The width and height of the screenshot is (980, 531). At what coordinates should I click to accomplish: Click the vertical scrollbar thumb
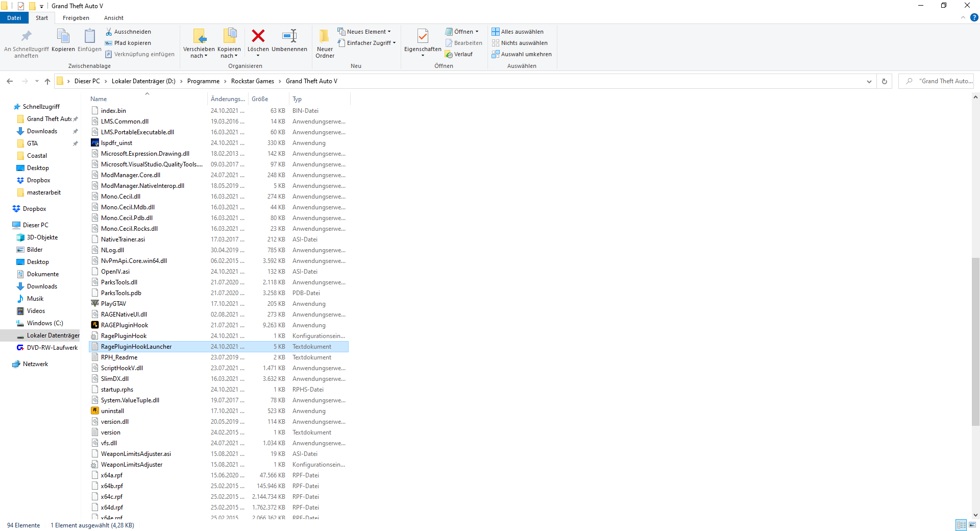[x=975, y=341]
